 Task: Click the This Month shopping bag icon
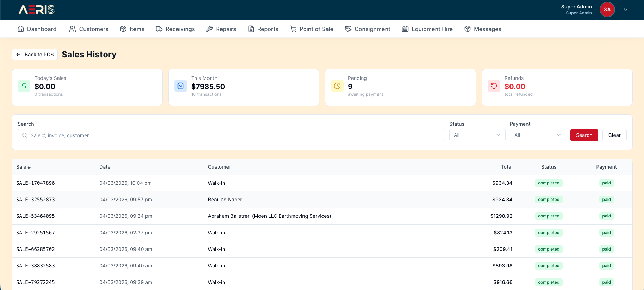(x=181, y=86)
